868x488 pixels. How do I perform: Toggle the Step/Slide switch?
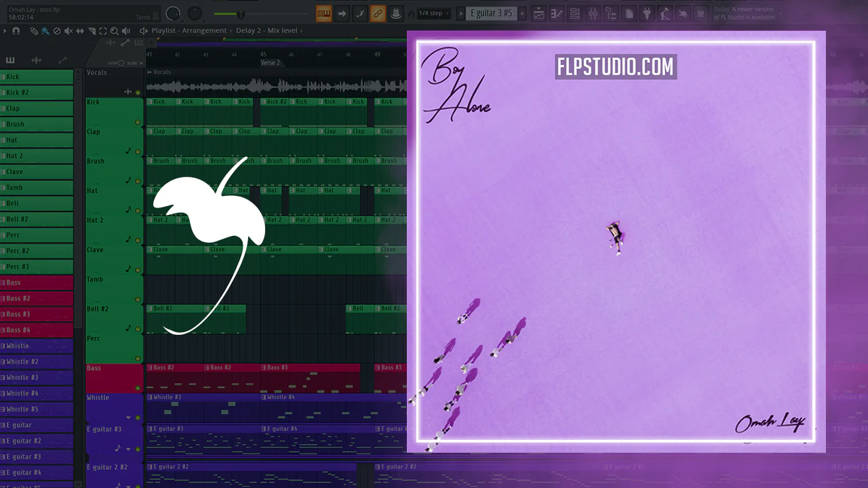(x=121, y=63)
